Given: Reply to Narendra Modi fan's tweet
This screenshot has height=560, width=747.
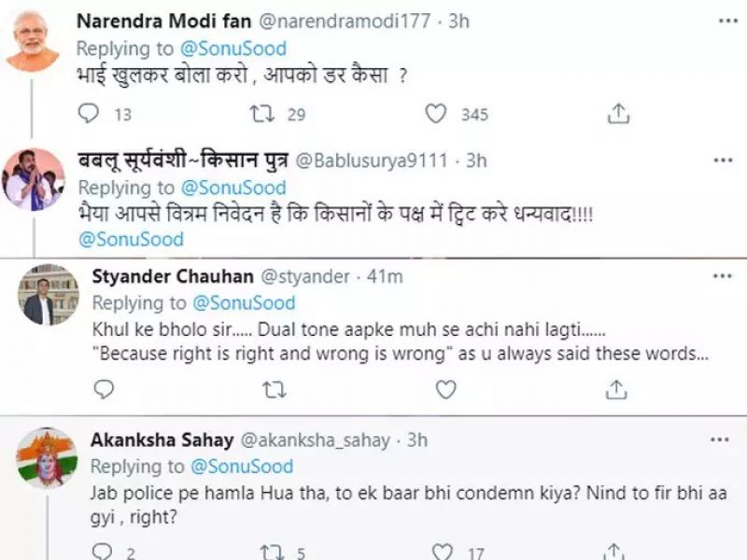Looking at the screenshot, I should click(x=90, y=114).
